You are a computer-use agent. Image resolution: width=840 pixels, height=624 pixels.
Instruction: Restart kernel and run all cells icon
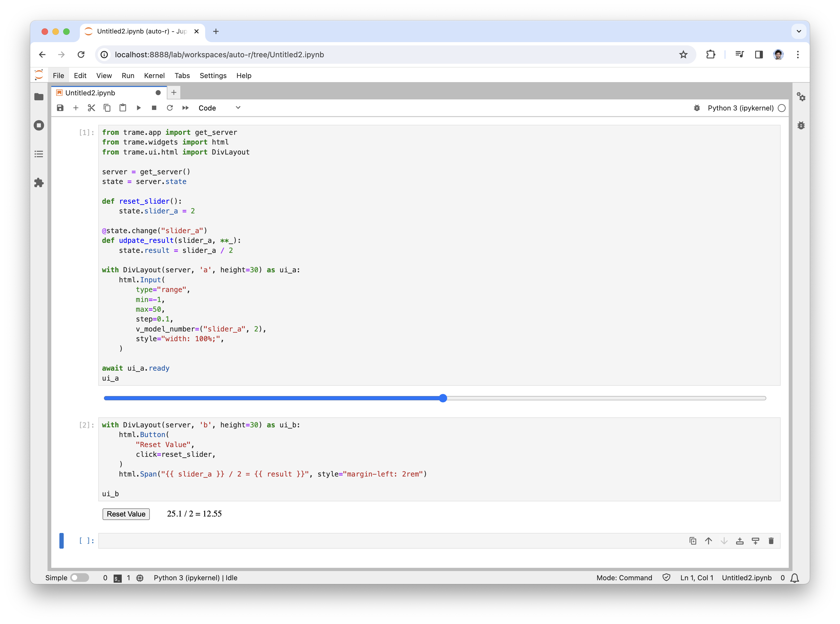tap(185, 108)
